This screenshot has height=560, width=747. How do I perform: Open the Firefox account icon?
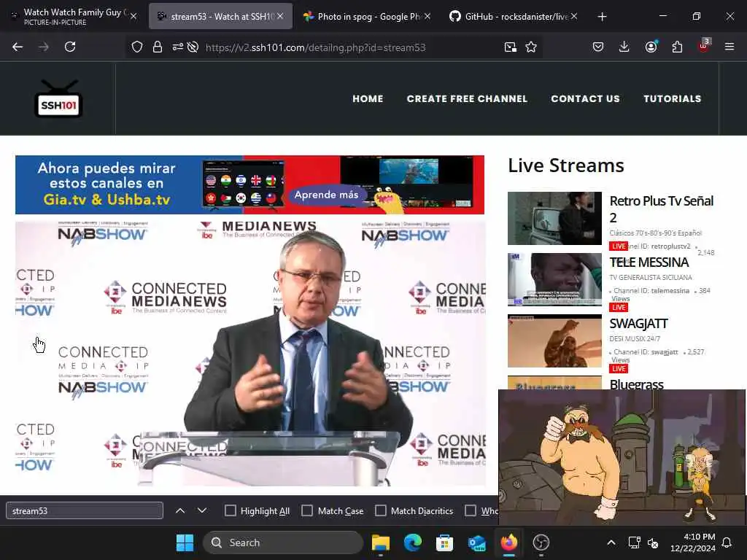click(651, 47)
